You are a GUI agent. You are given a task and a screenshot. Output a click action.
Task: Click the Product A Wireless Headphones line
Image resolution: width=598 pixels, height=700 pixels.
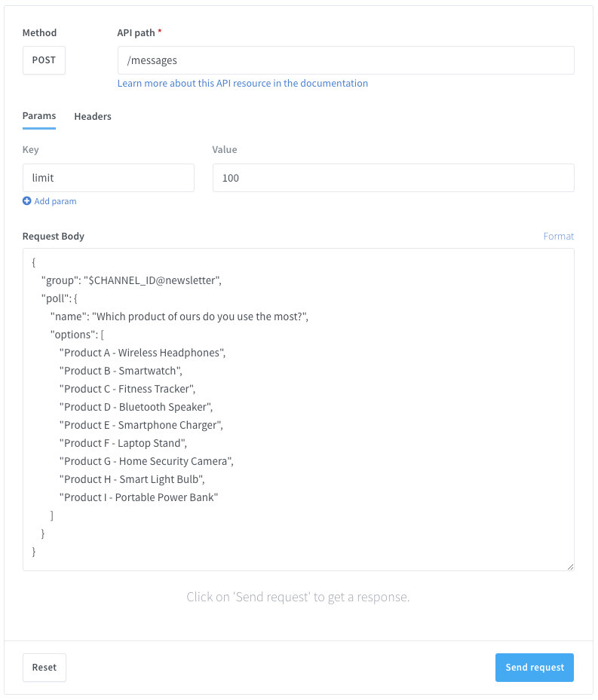[x=143, y=353]
